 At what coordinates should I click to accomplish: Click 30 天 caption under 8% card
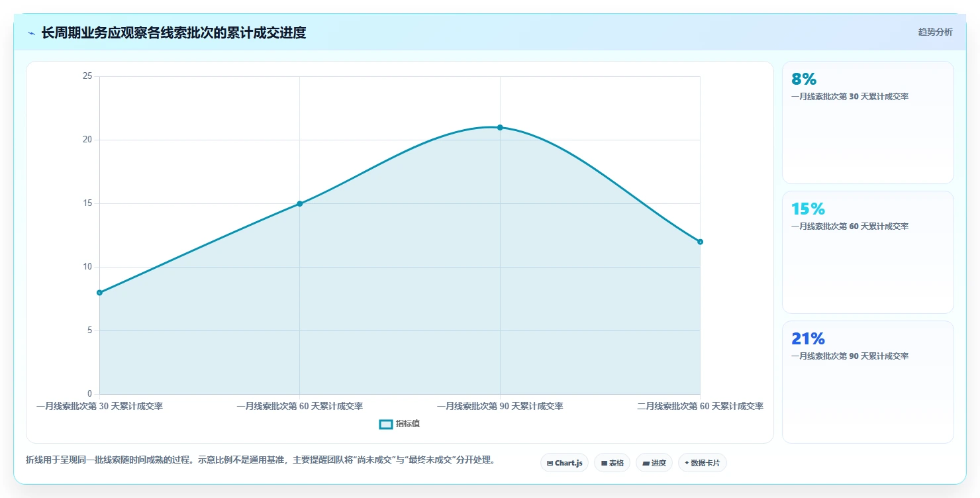tap(850, 96)
